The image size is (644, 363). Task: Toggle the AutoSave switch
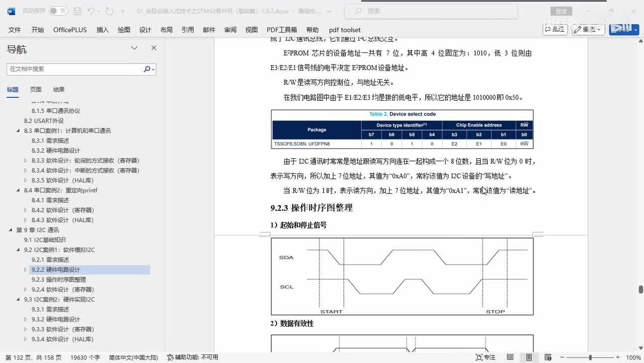(x=58, y=11)
